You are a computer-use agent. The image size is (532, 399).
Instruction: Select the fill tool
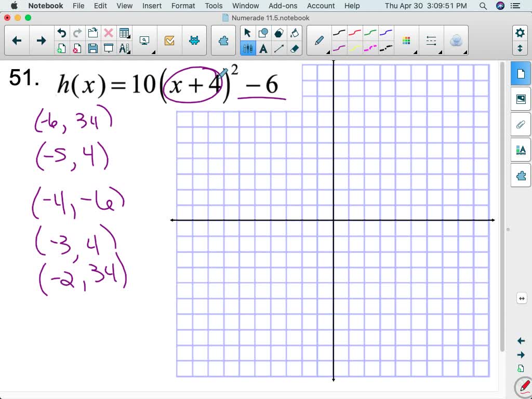(x=294, y=32)
